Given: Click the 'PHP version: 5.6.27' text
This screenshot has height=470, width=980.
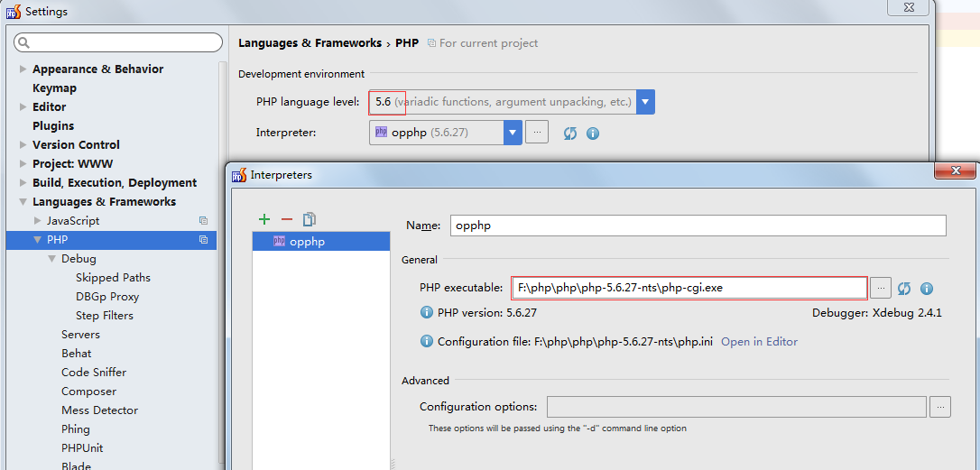Looking at the screenshot, I should click(x=487, y=312).
